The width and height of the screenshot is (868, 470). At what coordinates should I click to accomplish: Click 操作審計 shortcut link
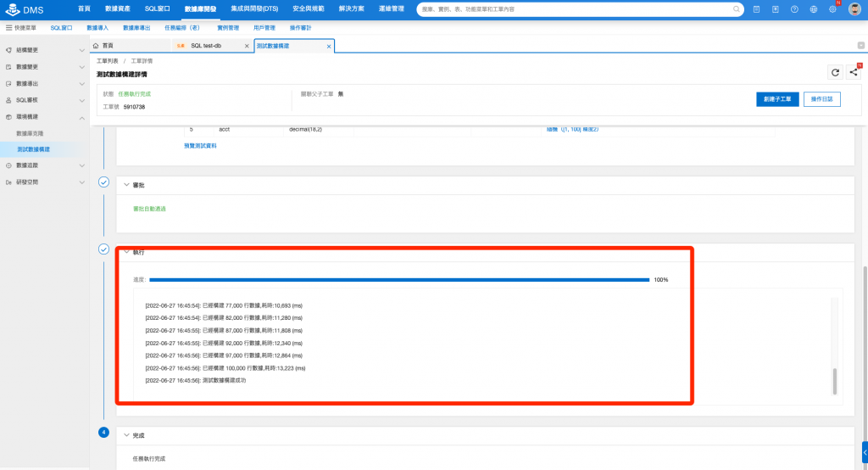[301, 28]
